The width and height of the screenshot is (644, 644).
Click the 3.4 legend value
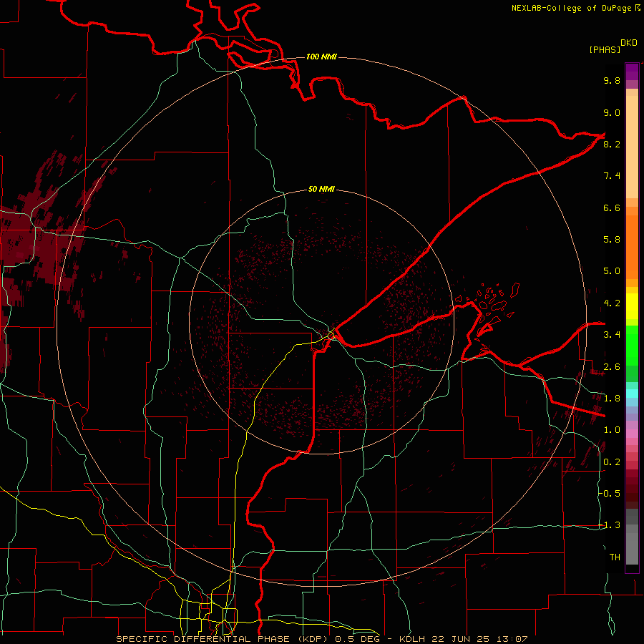tap(612, 335)
